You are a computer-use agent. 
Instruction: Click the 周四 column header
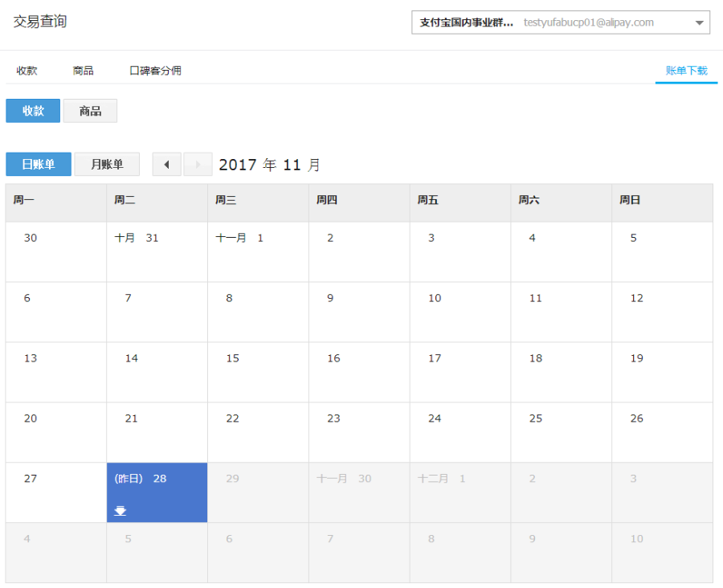[x=359, y=203]
